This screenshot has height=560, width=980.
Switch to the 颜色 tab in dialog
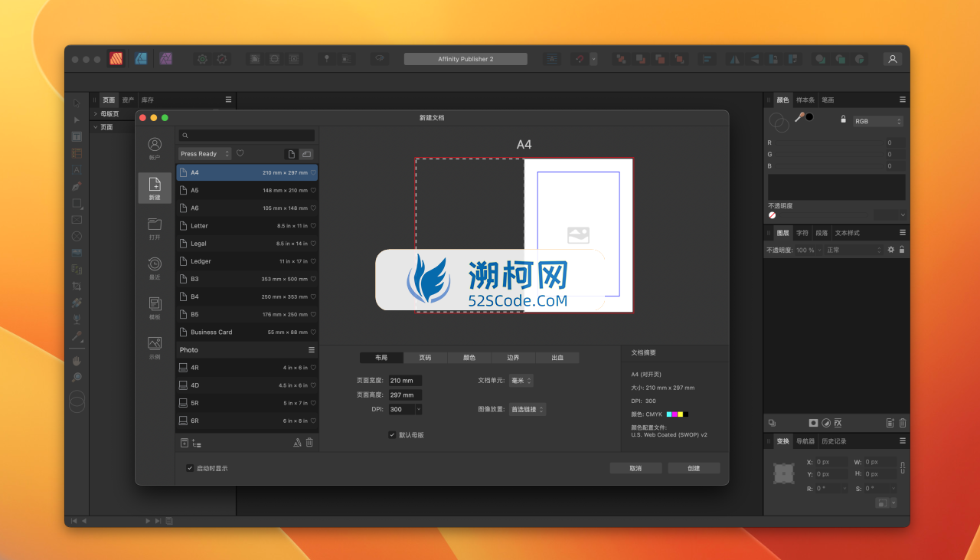[469, 358]
